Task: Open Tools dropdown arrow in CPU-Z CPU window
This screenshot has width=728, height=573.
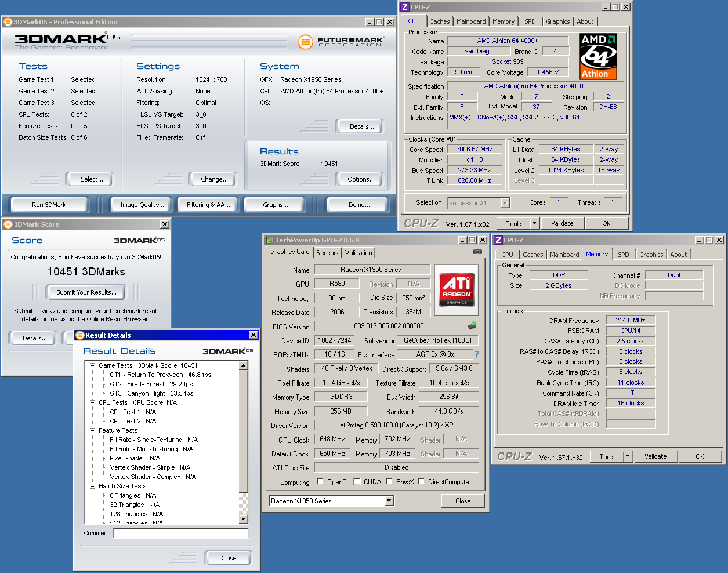Action: [534, 223]
